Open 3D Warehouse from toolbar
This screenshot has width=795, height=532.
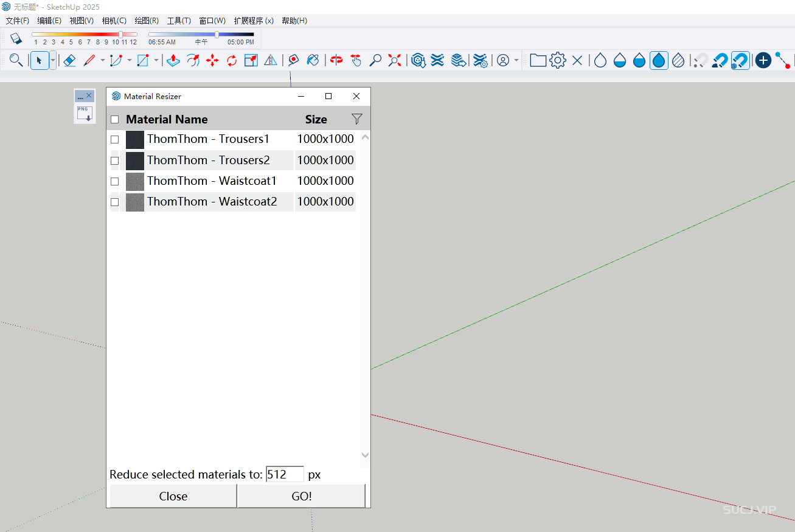coord(418,60)
